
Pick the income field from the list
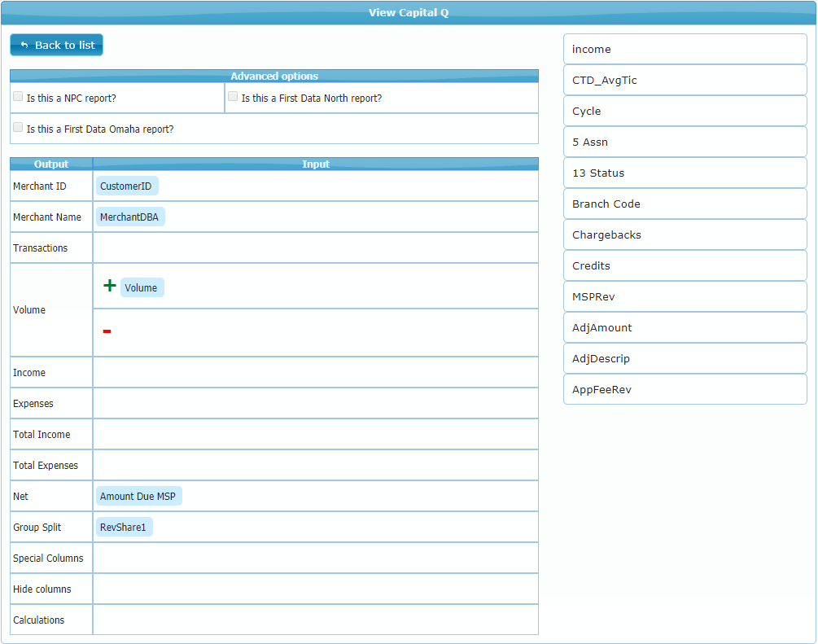pyautogui.click(x=685, y=50)
